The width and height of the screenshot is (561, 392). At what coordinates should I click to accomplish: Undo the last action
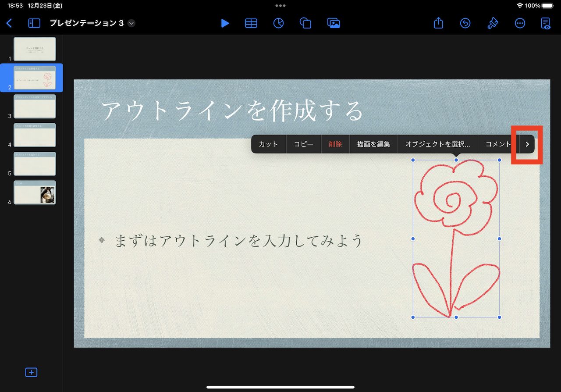click(465, 23)
